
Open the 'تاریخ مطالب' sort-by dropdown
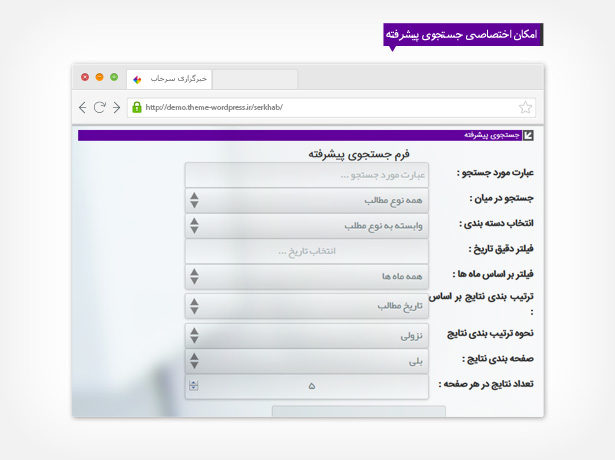(x=306, y=306)
